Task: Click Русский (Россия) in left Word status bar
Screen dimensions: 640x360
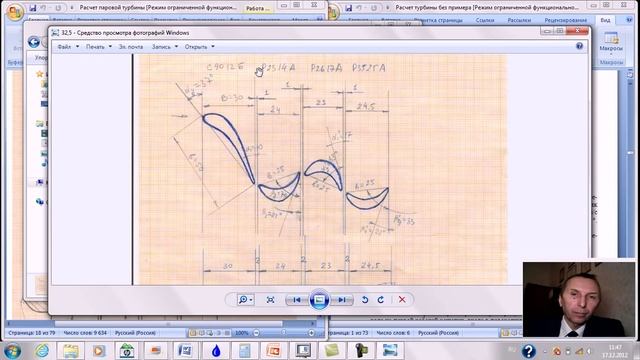Action: click(x=135, y=333)
